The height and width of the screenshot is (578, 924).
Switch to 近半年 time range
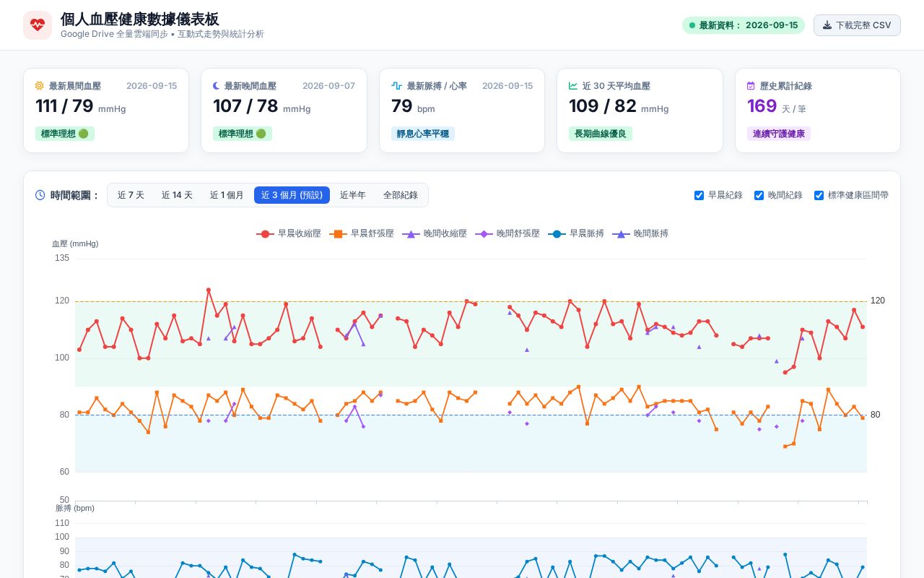353,195
